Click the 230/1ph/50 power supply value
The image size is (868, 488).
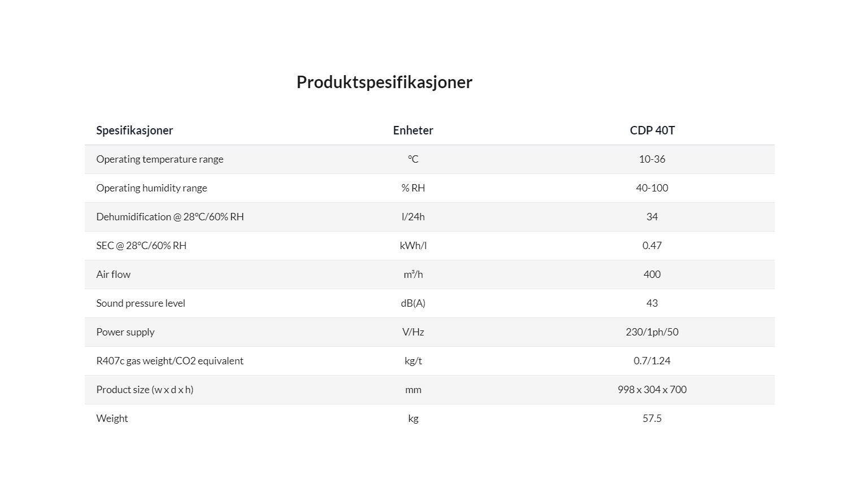tap(652, 332)
